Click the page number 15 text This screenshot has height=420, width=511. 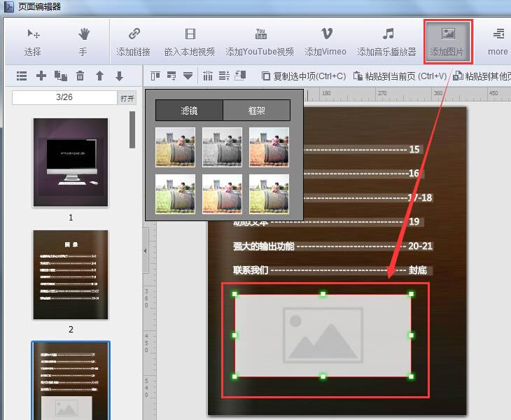click(x=414, y=150)
